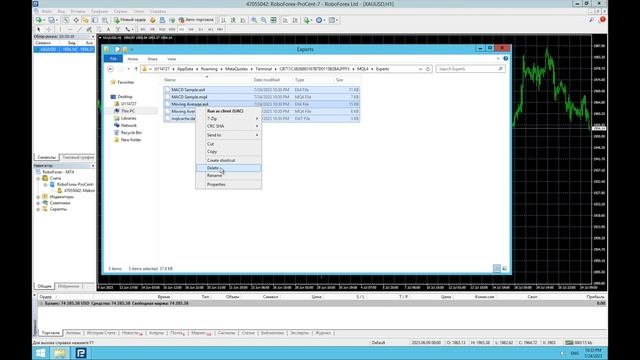Choose Properties in the context menu

(x=229, y=184)
